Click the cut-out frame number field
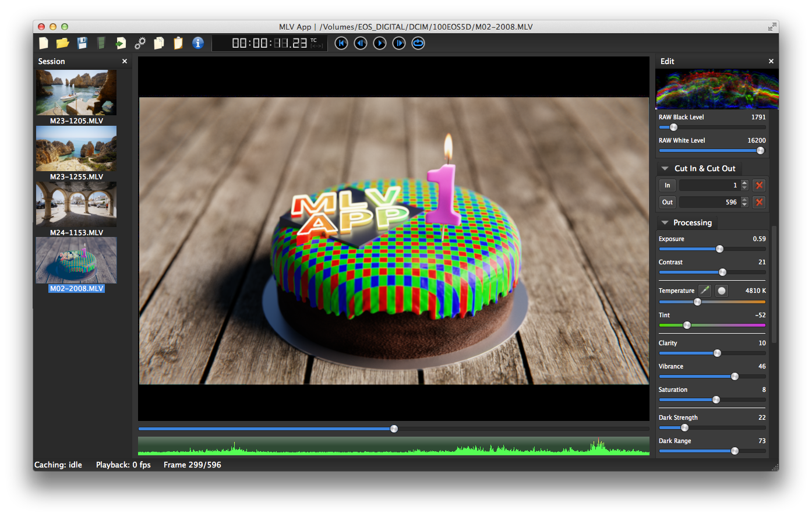This screenshot has height=517, width=812. pyautogui.click(x=709, y=202)
